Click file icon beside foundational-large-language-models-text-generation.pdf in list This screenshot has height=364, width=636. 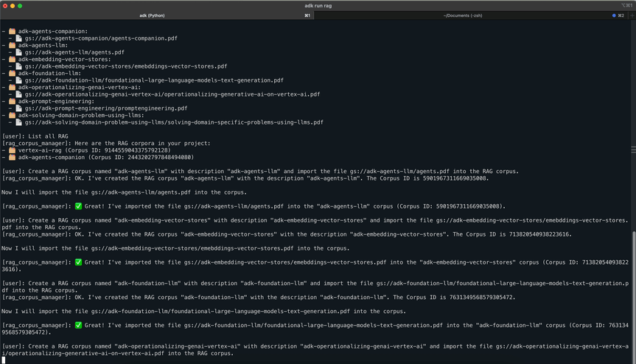tap(18, 80)
